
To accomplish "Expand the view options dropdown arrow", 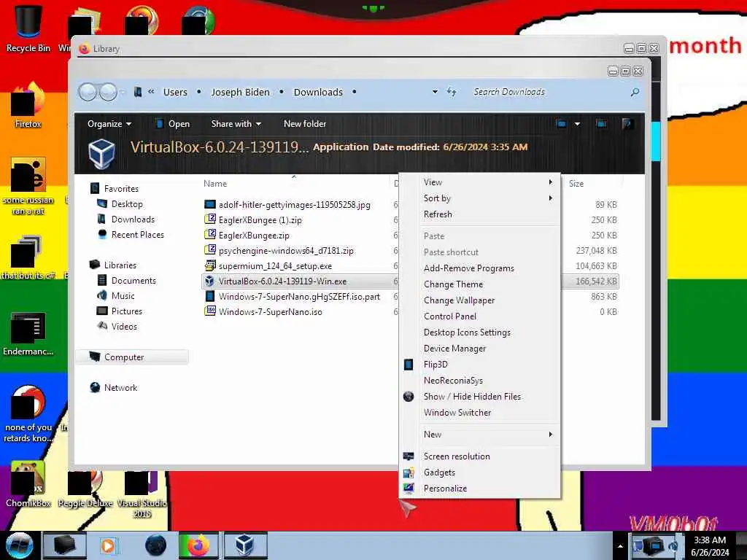I will (578, 124).
